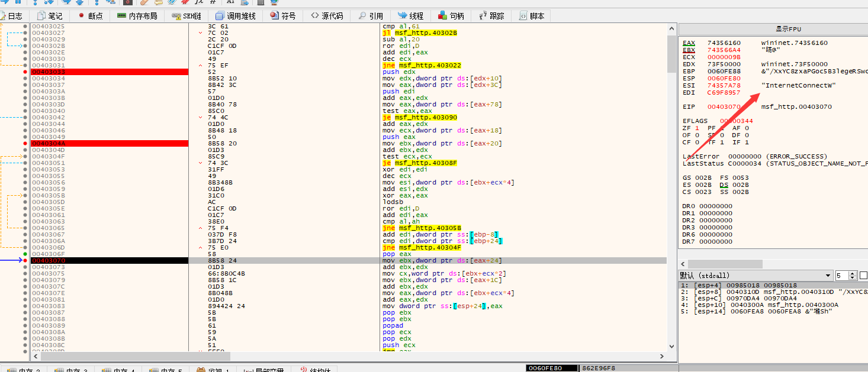Click the jl msf_http.40302B instruction
868x372 pixels.
pos(420,33)
